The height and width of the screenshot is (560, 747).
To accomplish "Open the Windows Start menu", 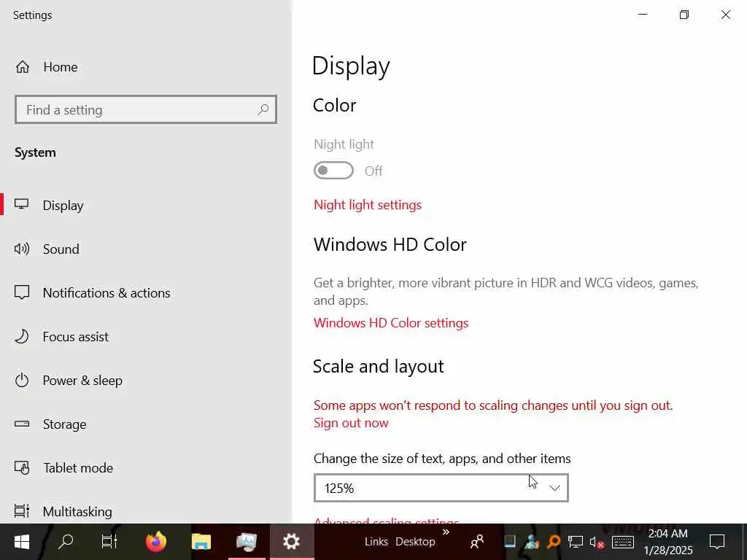I will (x=21, y=542).
